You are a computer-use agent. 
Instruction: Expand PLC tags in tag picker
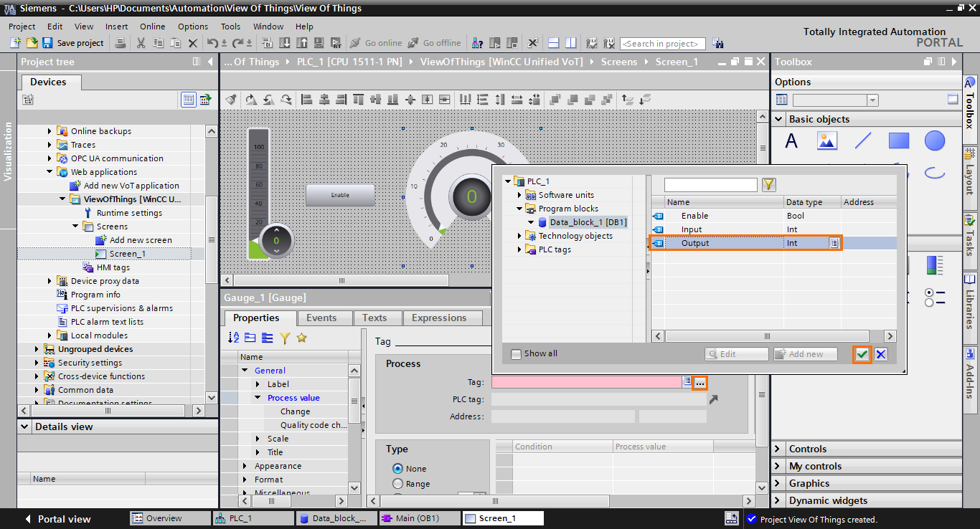pos(519,249)
